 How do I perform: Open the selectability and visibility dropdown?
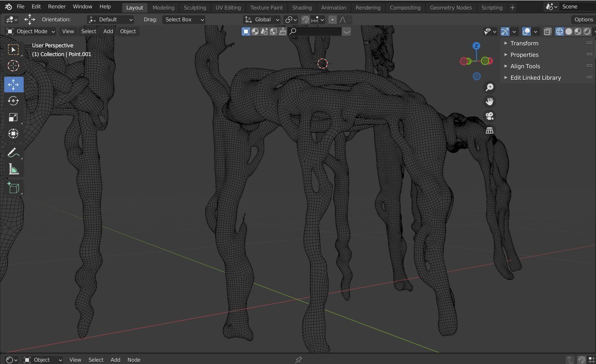pos(490,32)
